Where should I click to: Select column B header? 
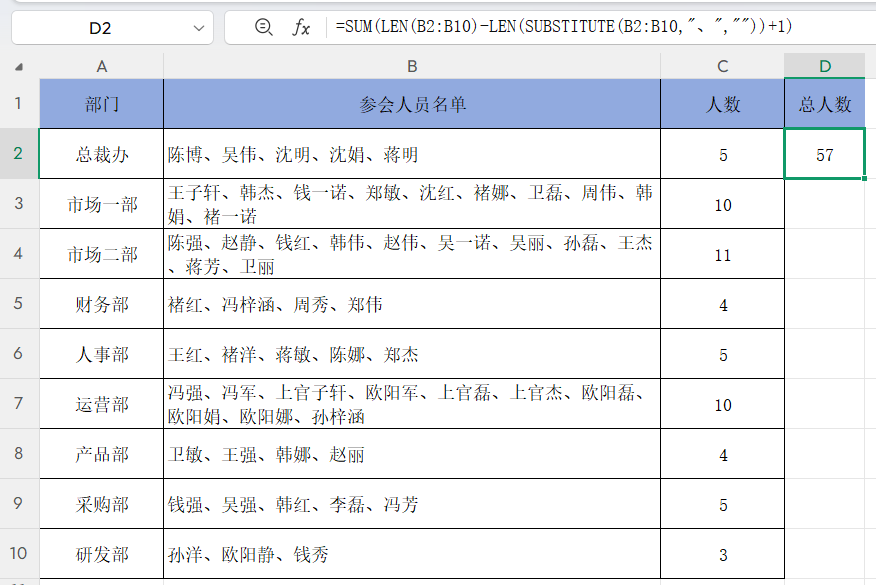(x=412, y=65)
